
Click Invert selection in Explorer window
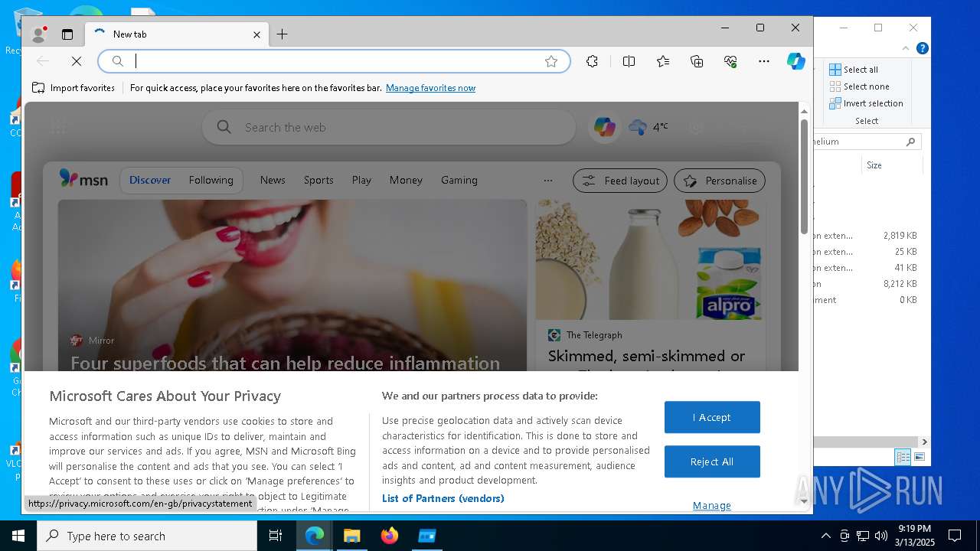point(866,103)
